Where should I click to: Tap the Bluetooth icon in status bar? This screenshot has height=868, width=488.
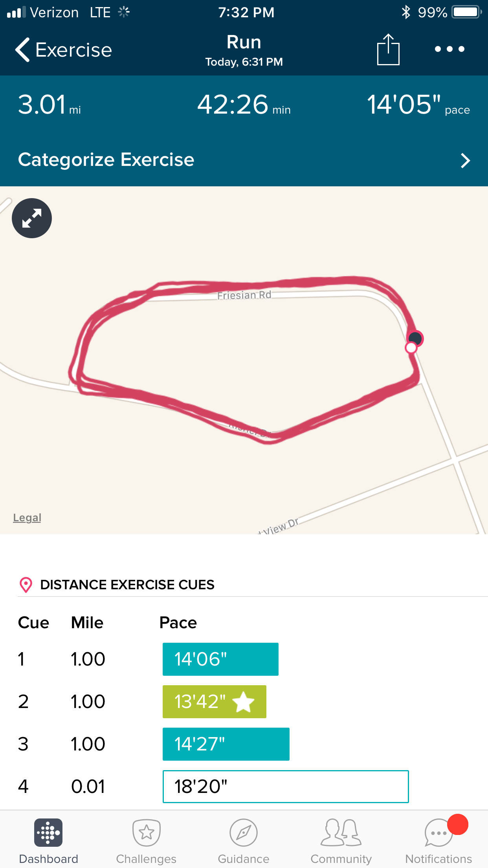tap(406, 12)
